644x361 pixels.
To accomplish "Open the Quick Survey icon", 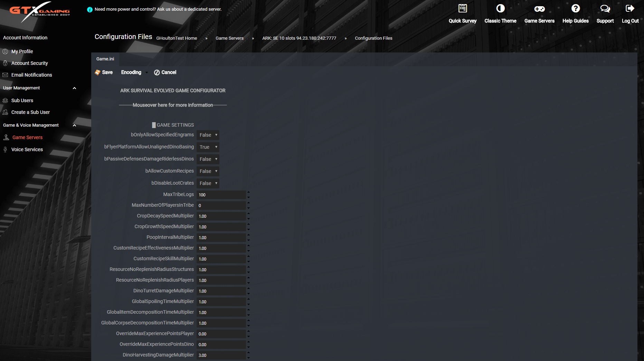I will click(x=463, y=8).
